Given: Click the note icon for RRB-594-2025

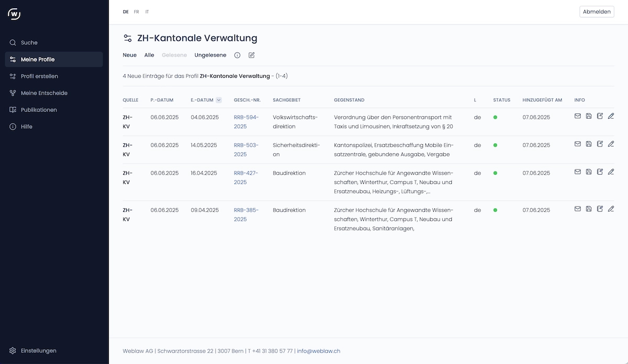Looking at the screenshot, I should pyautogui.click(x=600, y=116).
